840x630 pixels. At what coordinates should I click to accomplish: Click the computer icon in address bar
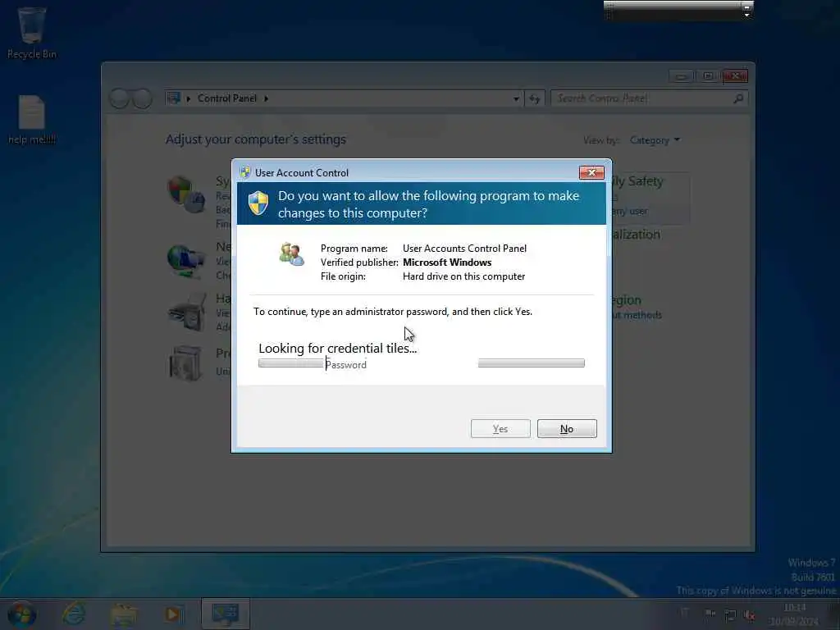click(174, 98)
